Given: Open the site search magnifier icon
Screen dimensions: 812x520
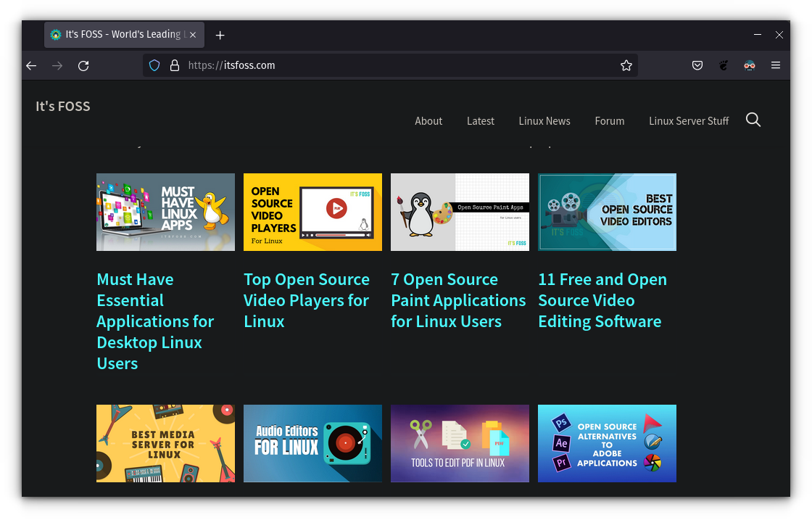Looking at the screenshot, I should (x=753, y=120).
